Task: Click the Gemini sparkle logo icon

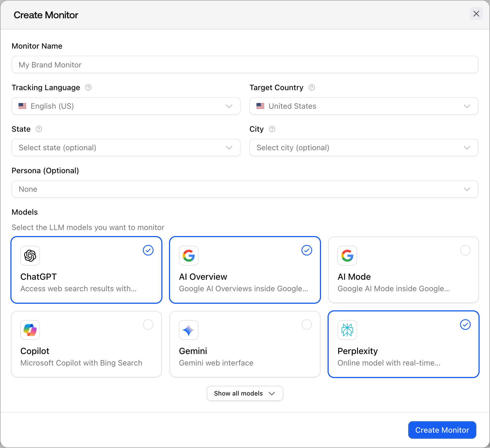Action: 189,330
